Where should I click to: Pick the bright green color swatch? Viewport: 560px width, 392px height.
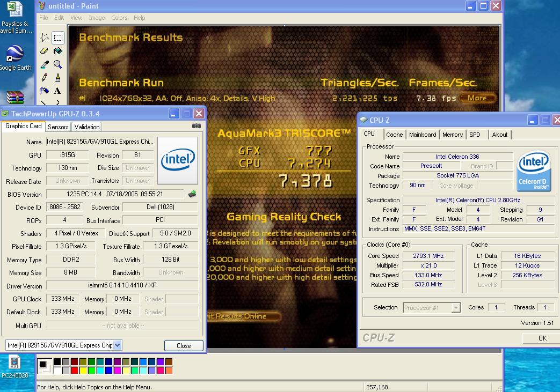[x=91, y=370]
